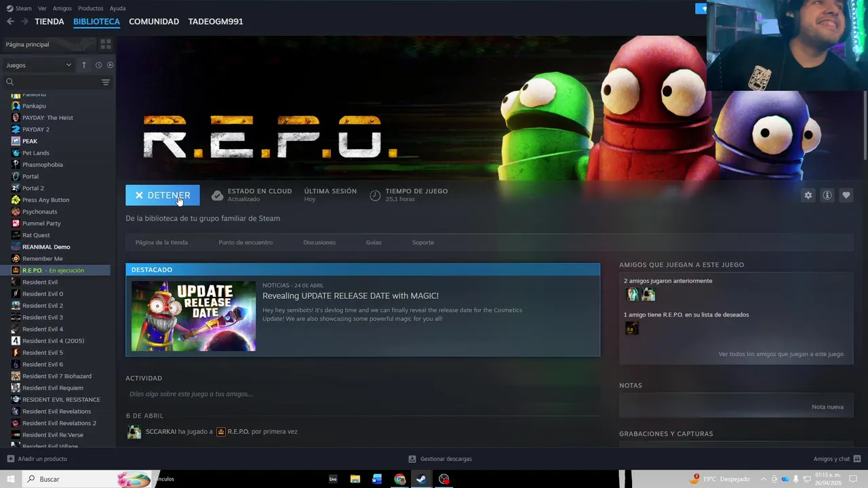868x488 pixels.
Task: Expand the Juegos filter dropdown
Action: click(x=39, y=65)
